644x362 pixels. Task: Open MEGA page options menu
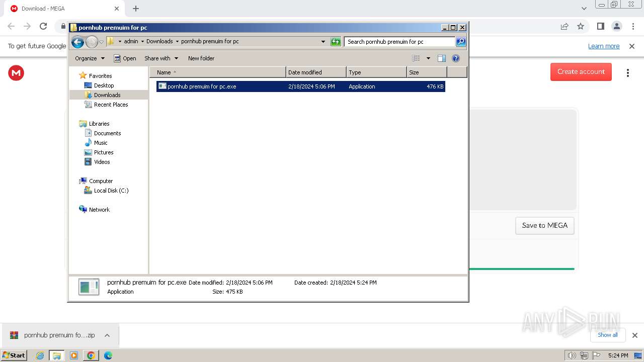pyautogui.click(x=628, y=73)
